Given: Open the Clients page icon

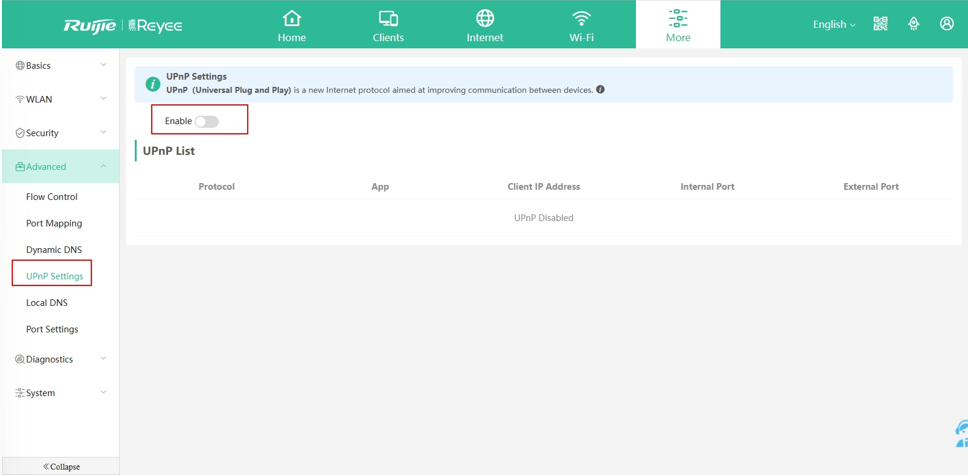Looking at the screenshot, I should pos(388,19).
